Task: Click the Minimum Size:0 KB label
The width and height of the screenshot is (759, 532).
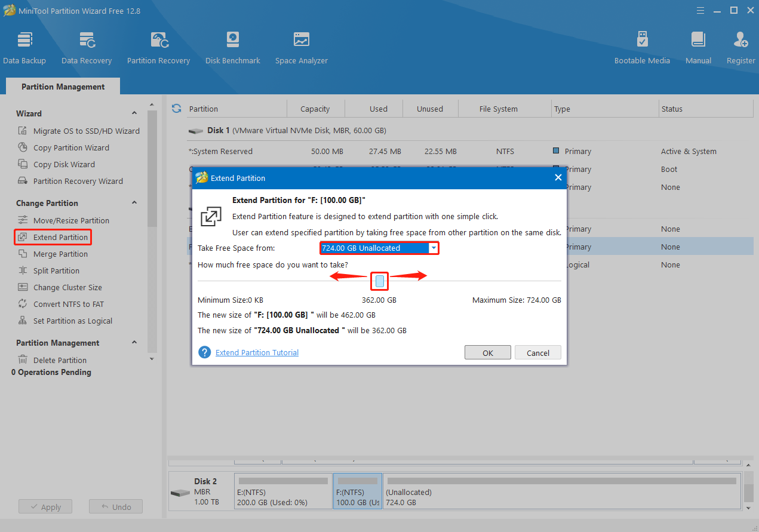Action: pos(231,300)
